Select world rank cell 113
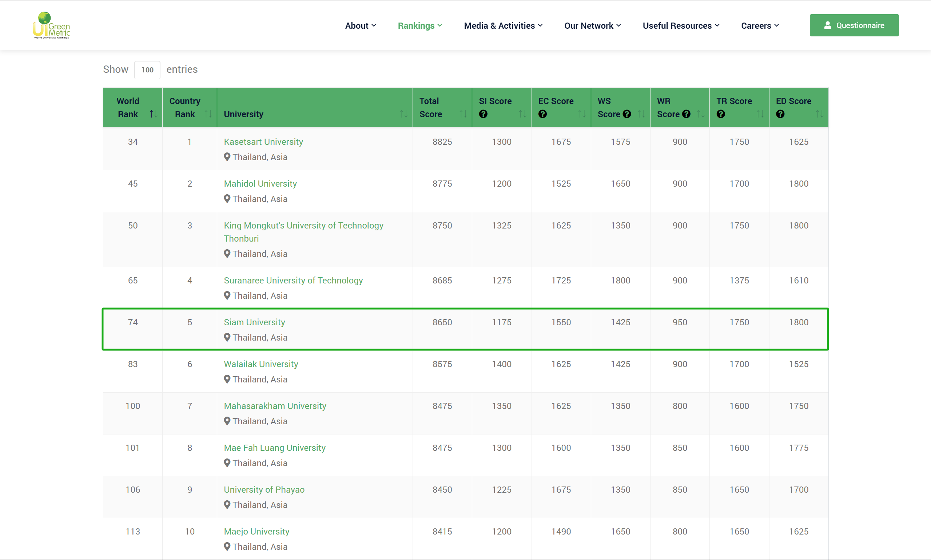 133,532
